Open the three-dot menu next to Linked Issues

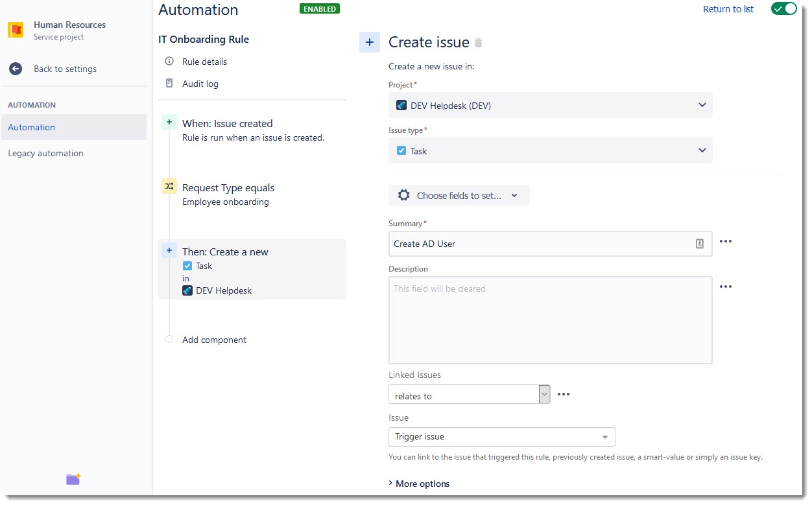pyautogui.click(x=564, y=394)
